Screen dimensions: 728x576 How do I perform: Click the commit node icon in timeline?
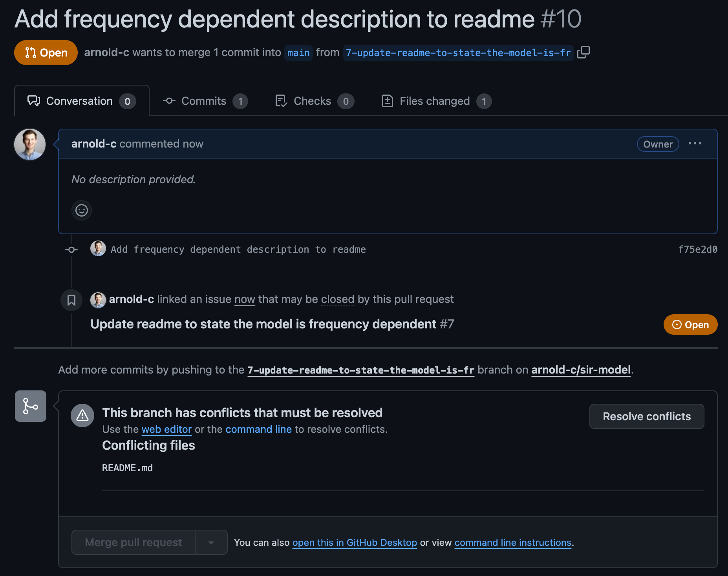(71, 250)
